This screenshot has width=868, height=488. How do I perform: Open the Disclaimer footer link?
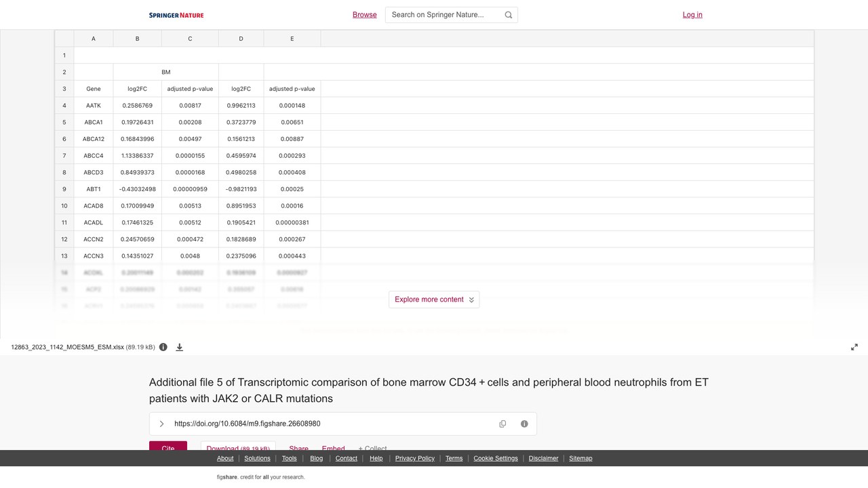[544, 458]
